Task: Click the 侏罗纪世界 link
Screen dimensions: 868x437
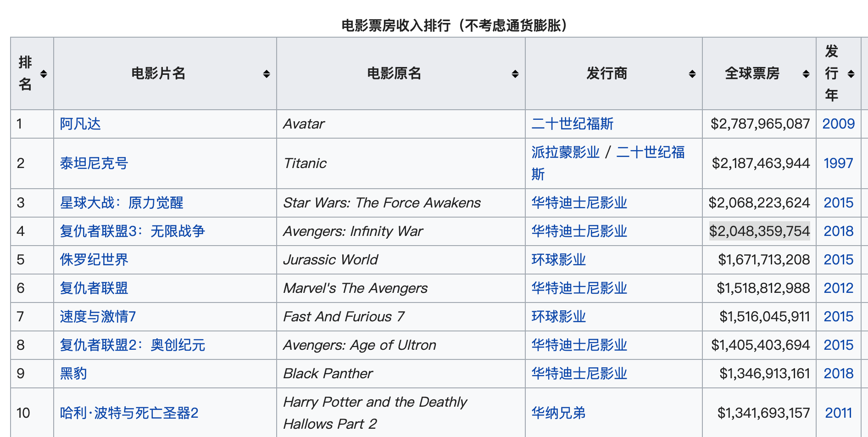Action: coord(94,260)
